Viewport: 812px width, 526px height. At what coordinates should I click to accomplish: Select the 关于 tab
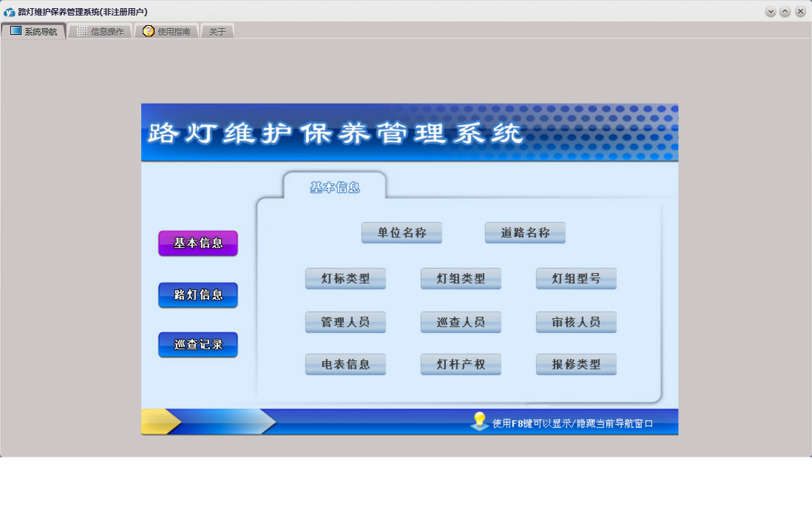(217, 31)
